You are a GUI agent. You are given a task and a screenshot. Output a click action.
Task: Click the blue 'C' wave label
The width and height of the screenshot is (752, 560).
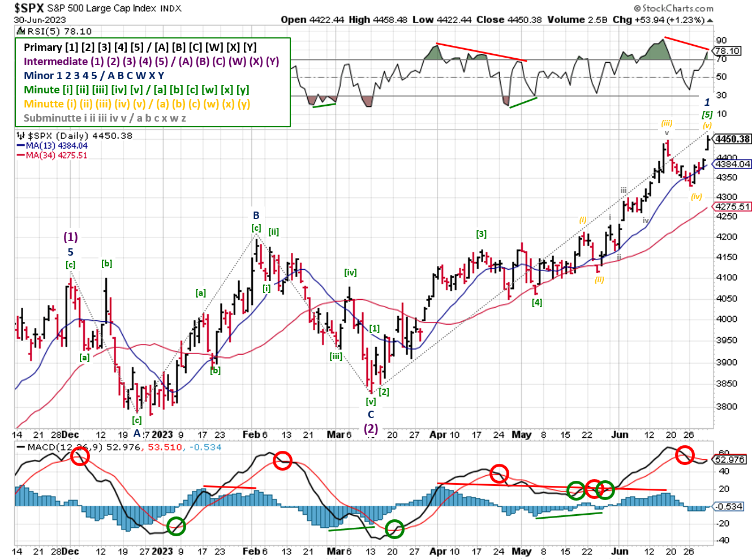(x=371, y=415)
